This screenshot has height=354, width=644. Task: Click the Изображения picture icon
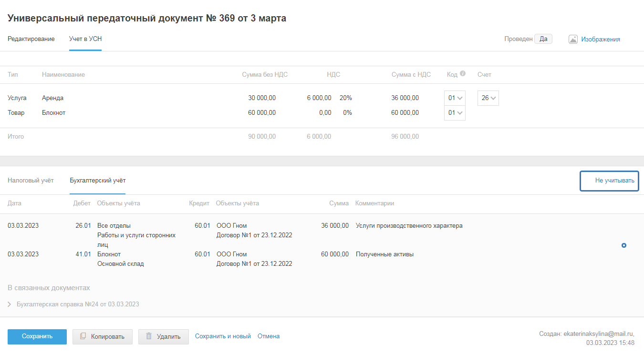point(573,40)
